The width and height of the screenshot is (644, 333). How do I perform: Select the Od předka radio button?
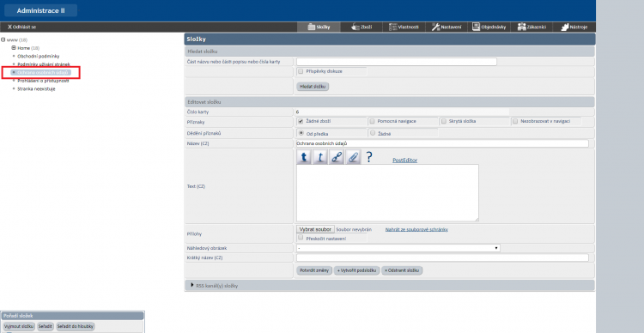coord(301,133)
